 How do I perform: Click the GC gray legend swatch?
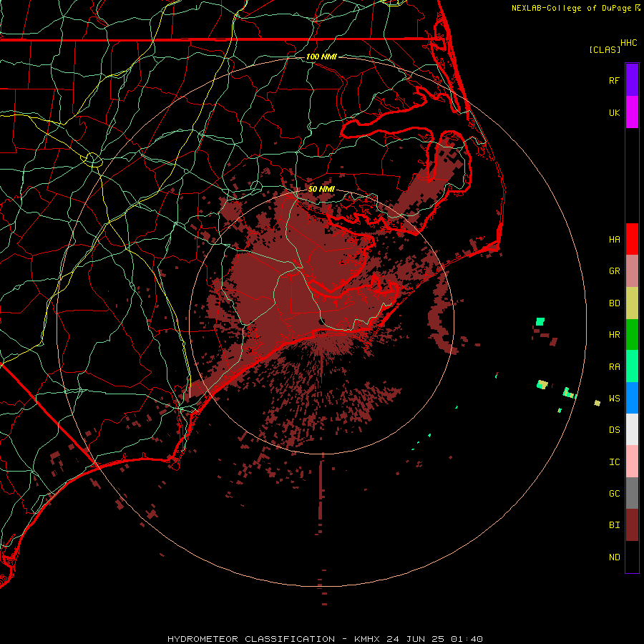pyautogui.click(x=632, y=493)
